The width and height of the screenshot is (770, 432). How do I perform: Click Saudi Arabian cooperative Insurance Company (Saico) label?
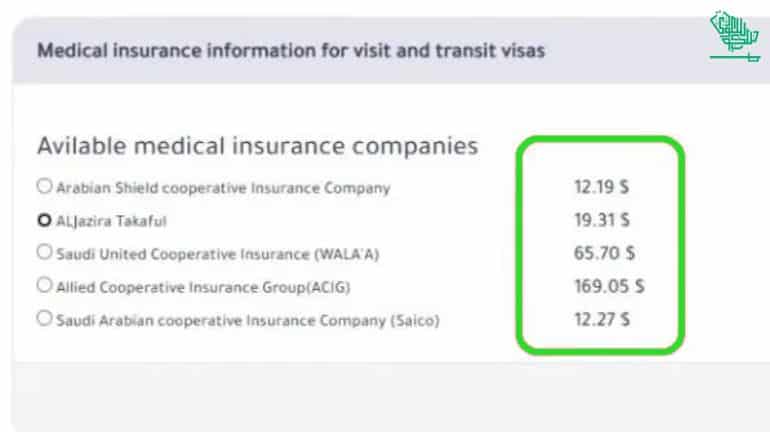246,320
